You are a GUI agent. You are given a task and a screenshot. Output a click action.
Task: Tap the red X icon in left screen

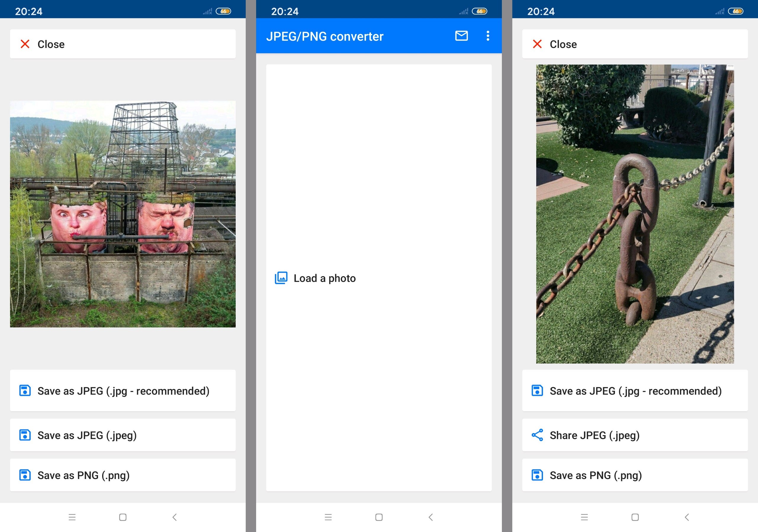point(25,44)
